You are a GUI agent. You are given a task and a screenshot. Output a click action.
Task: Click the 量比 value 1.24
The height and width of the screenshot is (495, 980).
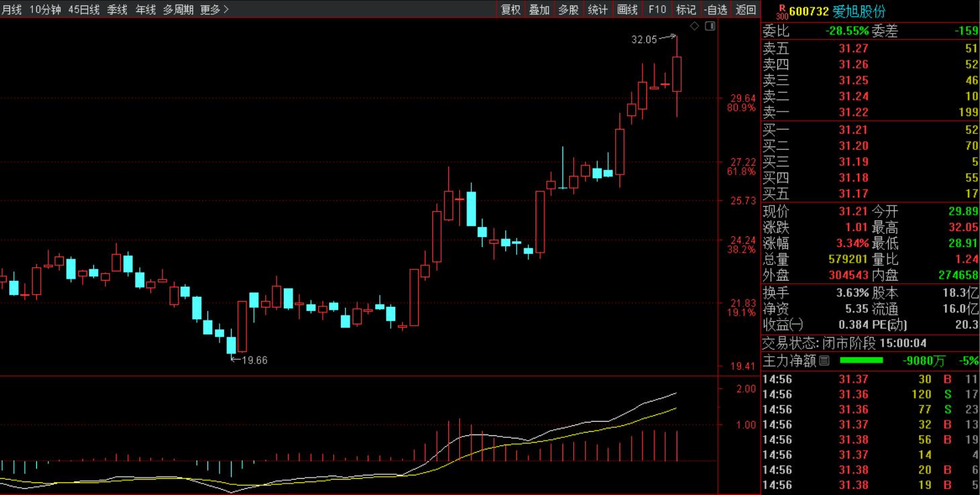click(967, 259)
